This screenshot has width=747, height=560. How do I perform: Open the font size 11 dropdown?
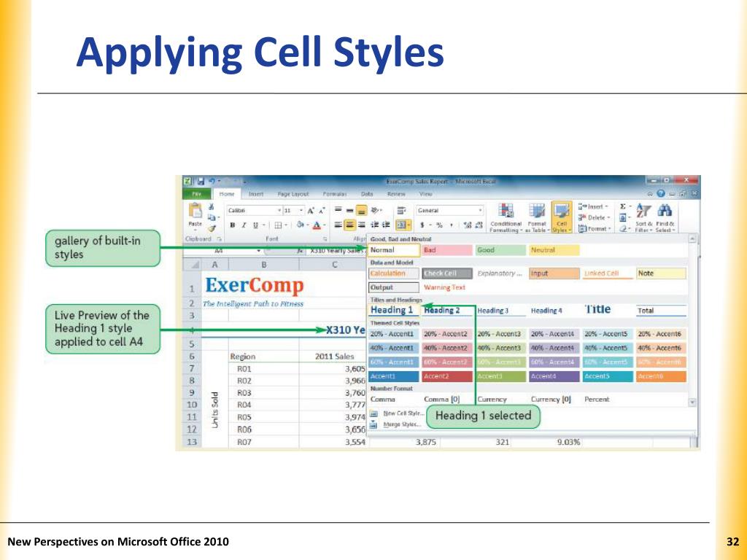coord(301,211)
